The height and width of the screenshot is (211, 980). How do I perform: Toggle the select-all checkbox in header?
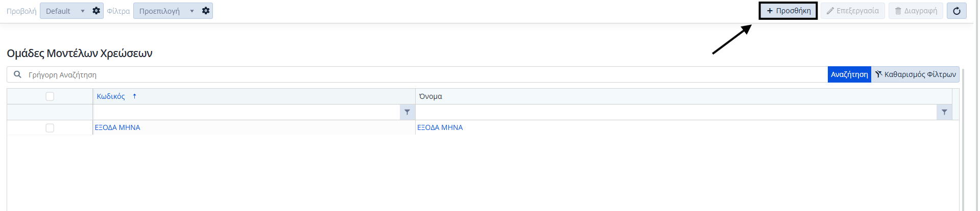click(x=50, y=96)
